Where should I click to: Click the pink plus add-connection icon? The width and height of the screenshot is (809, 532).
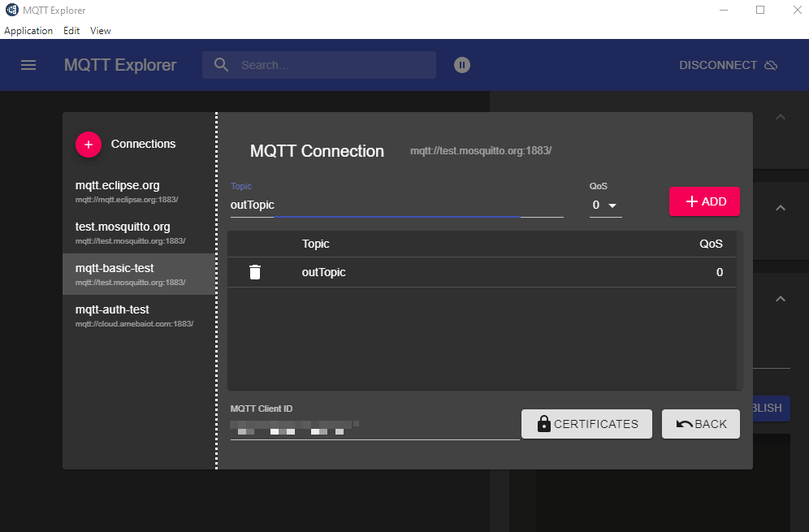[x=88, y=145]
